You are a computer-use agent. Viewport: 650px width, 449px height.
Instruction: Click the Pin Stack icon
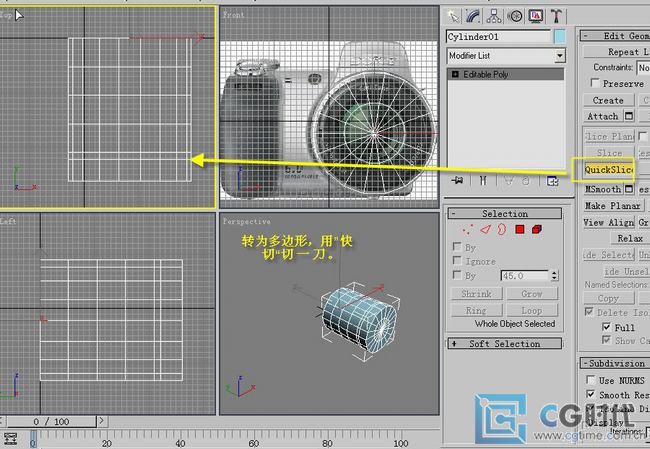(x=457, y=180)
